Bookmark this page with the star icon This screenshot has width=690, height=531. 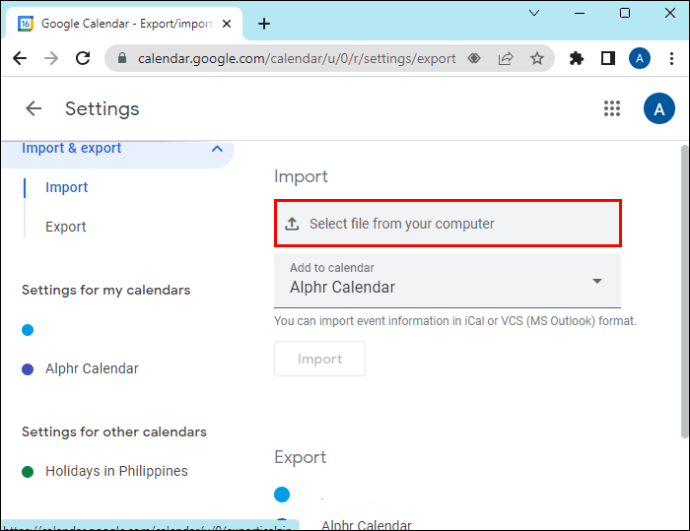[x=536, y=58]
